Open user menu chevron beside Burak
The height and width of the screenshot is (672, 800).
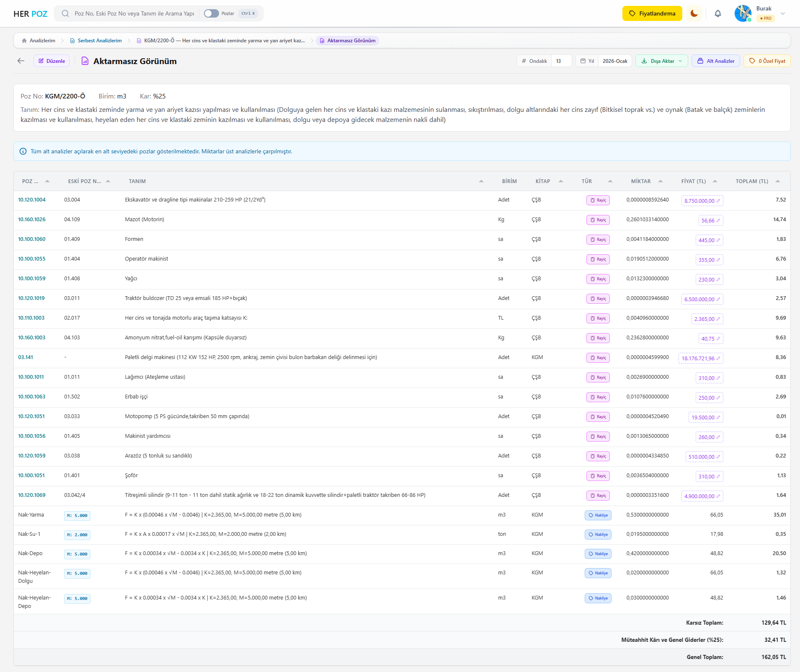[783, 13]
